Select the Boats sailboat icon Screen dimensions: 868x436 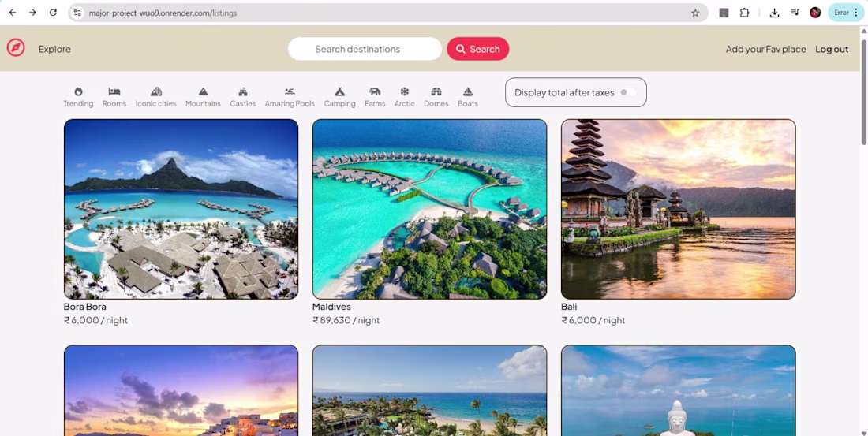pos(468,91)
